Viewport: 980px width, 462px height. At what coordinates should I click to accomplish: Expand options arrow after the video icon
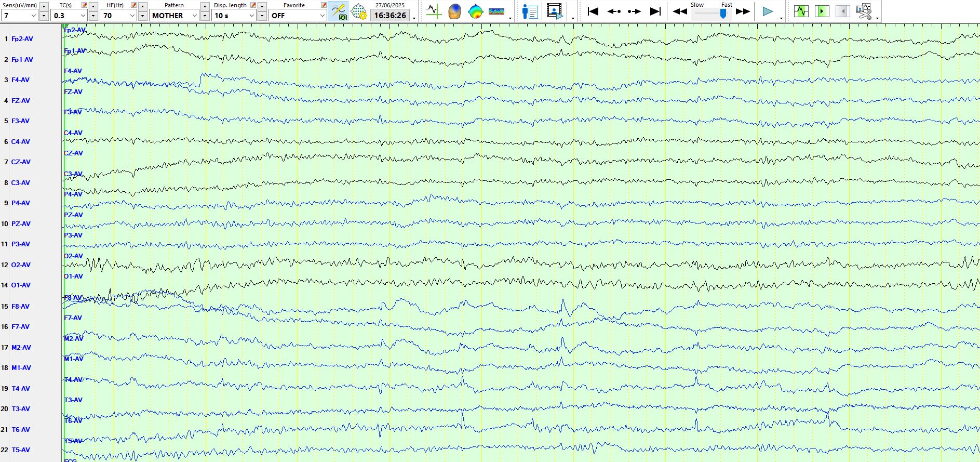pos(573,19)
